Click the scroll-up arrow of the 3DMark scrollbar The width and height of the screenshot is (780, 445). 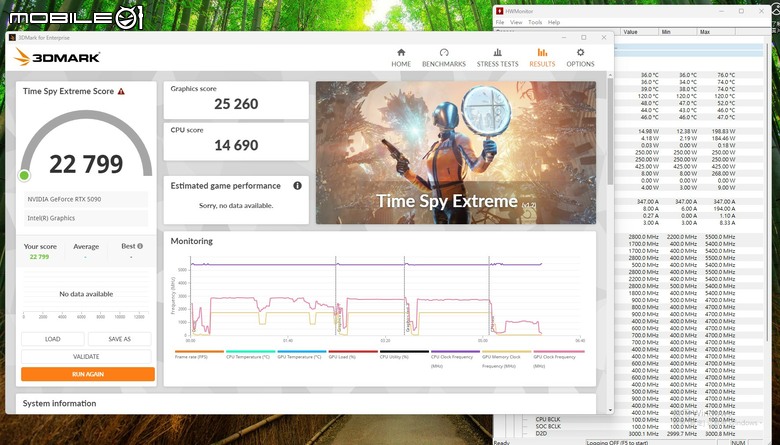pyautogui.click(x=610, y=75)
